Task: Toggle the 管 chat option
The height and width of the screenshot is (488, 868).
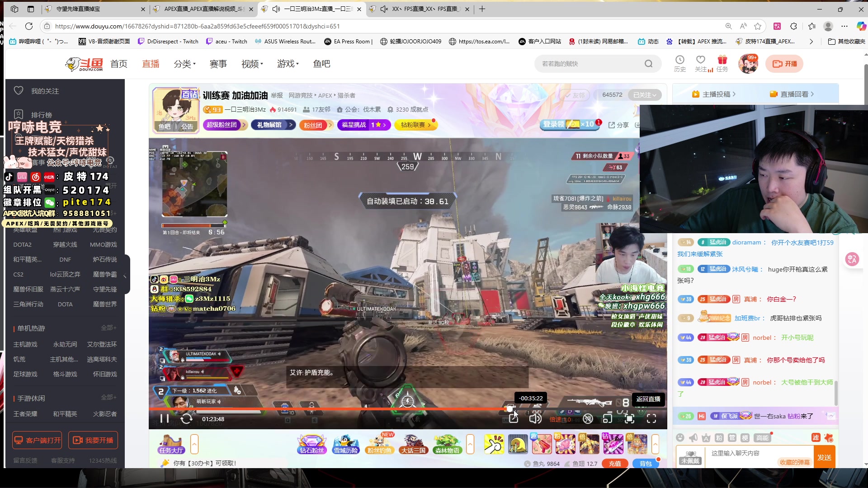Action: pyautogui.click(x=732, y=437)
